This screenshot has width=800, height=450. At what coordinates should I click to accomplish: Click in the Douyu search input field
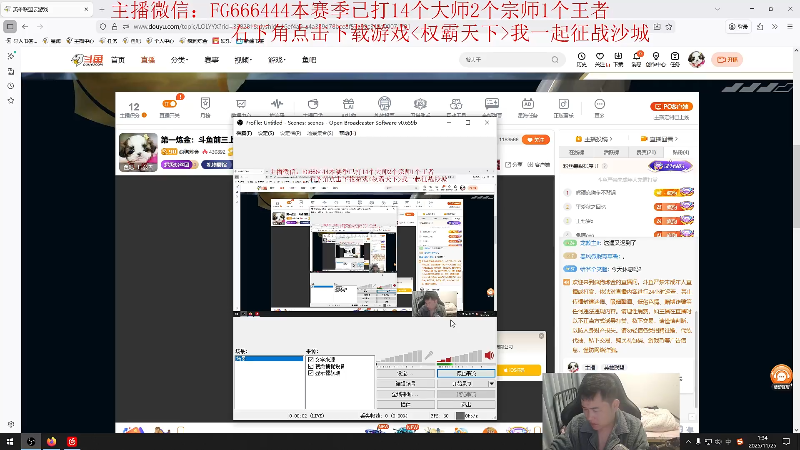[505, 60]
